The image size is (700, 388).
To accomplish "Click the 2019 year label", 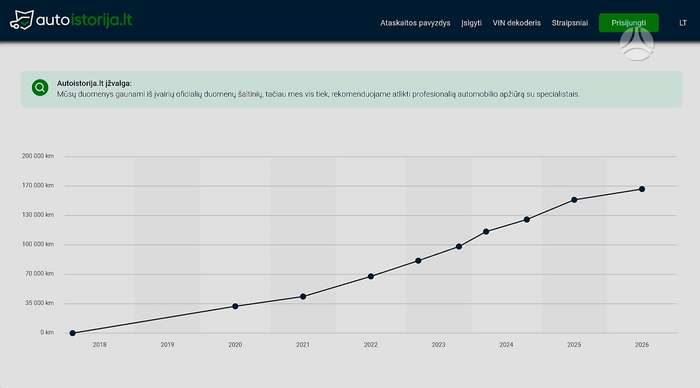I will click(167, 345).
